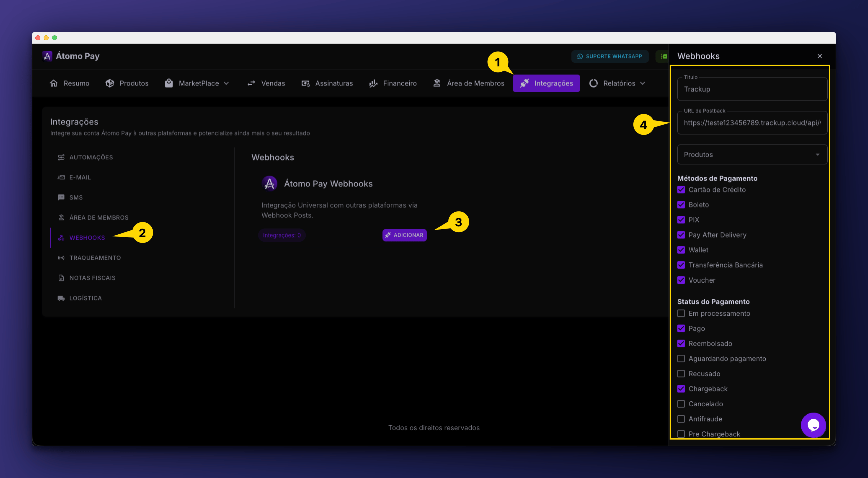Click the Área de Membros person icon in navbar
This screenshot has width=868, height=478.
tap(437, 83)
